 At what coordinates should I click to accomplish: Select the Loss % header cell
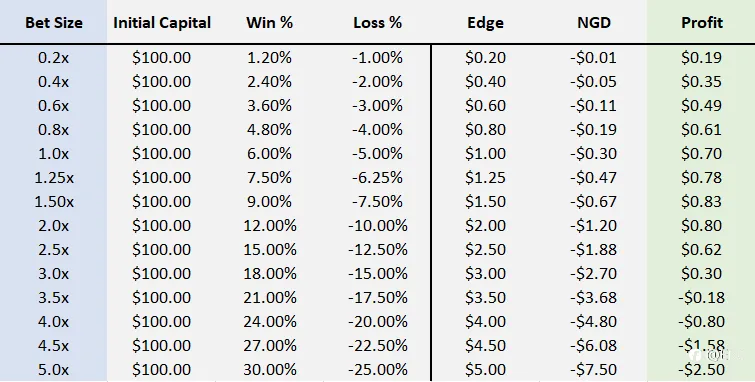pyautogui.click(x=378, y=23)
